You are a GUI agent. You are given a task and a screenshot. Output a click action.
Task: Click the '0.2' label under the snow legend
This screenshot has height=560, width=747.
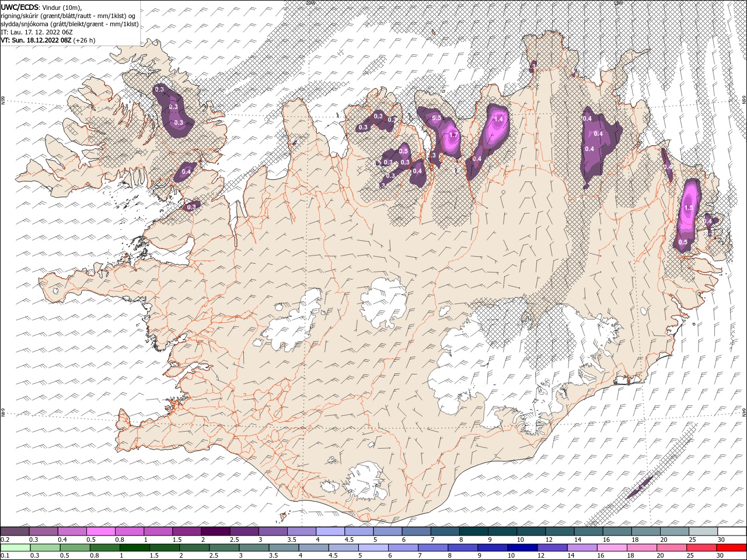click(5, 540)
